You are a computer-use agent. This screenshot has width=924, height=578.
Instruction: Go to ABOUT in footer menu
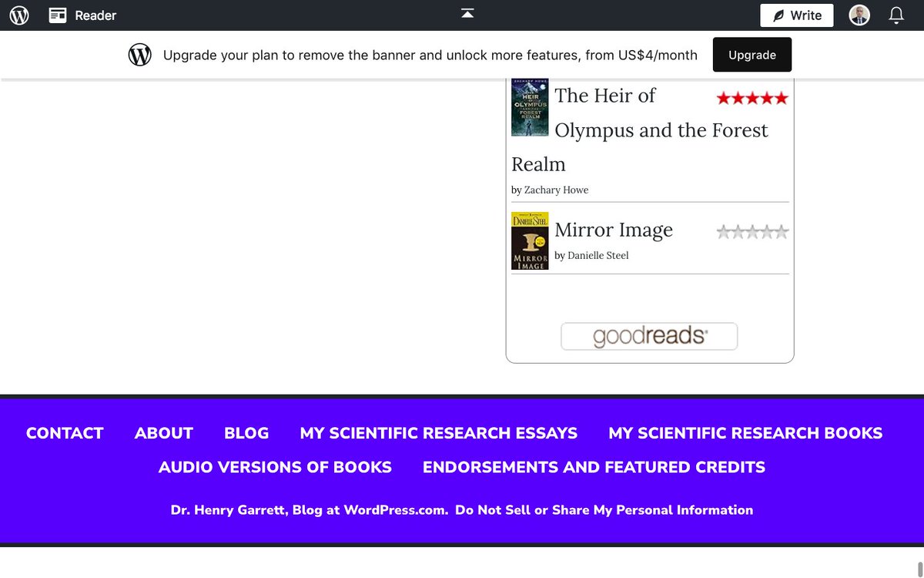click(164, 433)
